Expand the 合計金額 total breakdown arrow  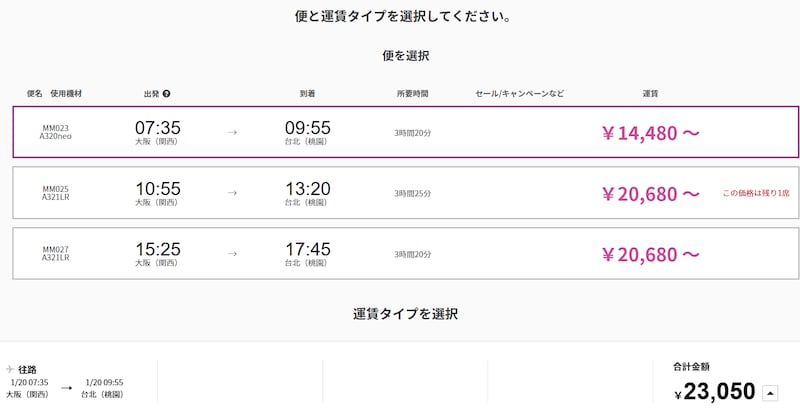pyautogui.click(x=768, y=392)
